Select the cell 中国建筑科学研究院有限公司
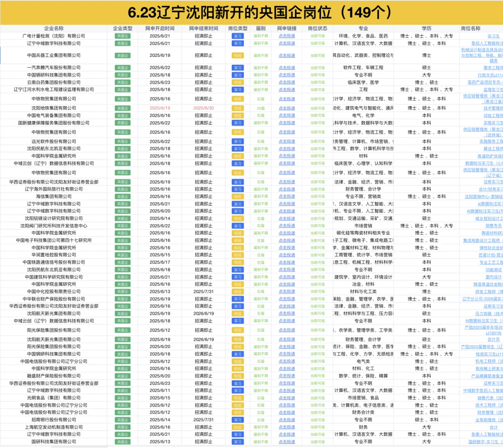Viewport: 503px width, 448px height. pos(54,277)
